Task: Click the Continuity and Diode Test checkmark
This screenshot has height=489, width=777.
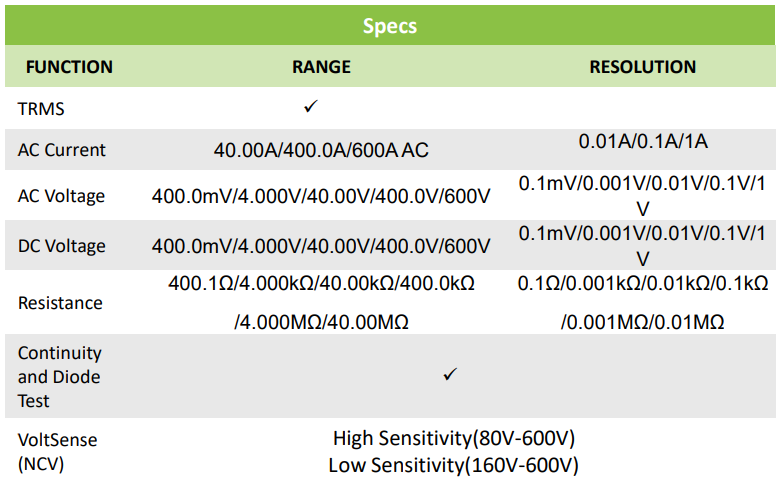Action: (x=450, y=374)
